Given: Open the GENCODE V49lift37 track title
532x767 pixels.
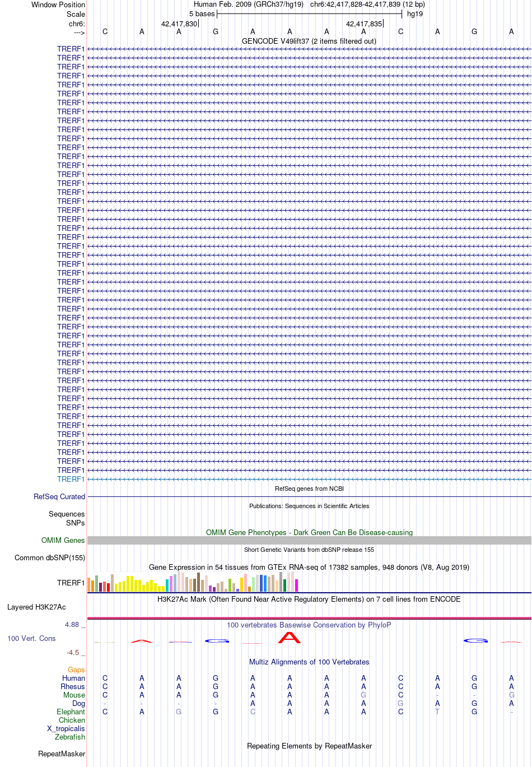Looking at the screenshot, I should pyautogui.click(x=309, y=41).
